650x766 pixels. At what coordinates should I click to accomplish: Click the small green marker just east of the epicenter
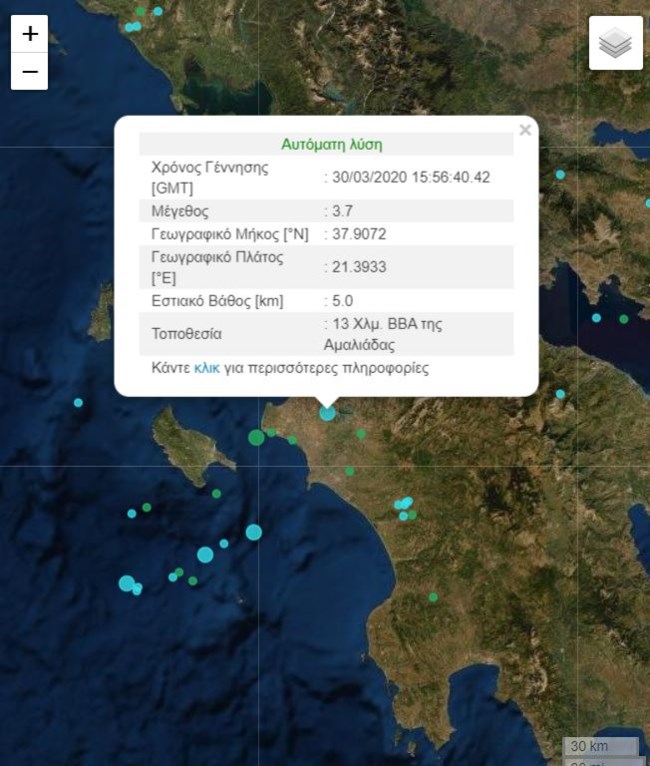[x=361, y=434]
